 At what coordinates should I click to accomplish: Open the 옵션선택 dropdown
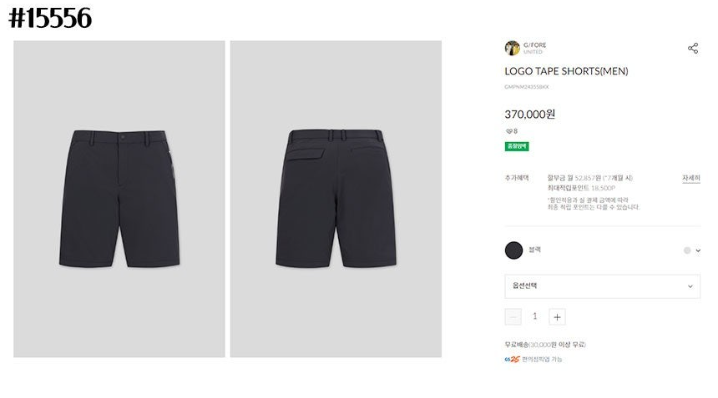click(602, 286)
